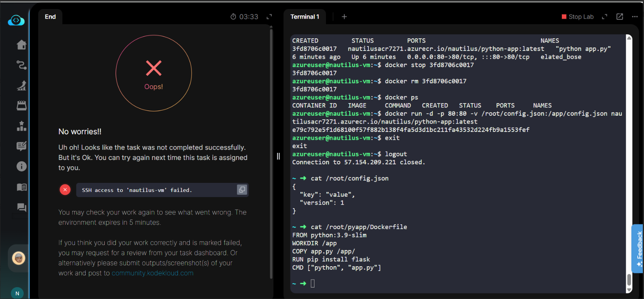The width and height of the screenshot is (644, 299).
Task: Click the KodeKloud cloud logo
Action: coord(16,20)
